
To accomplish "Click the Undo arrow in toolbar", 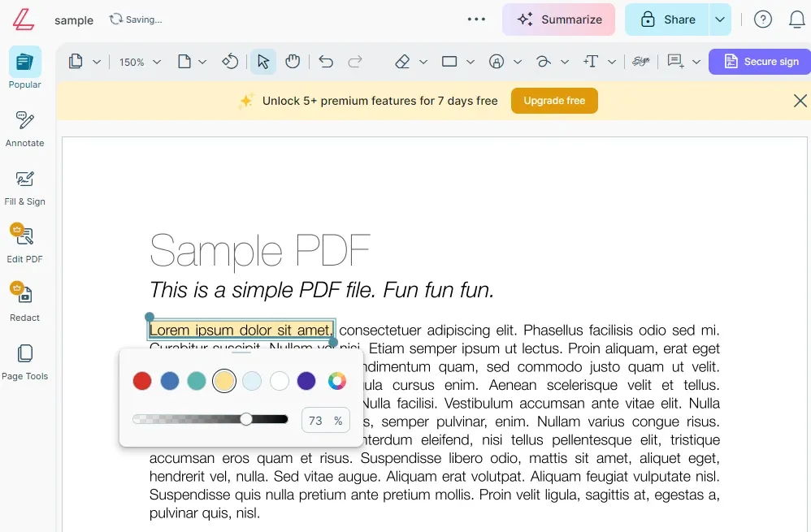I will point(326,61).
